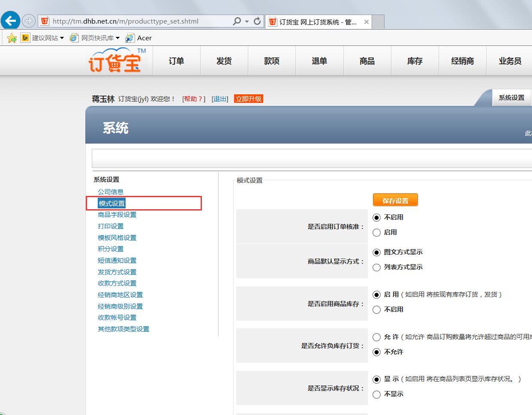Click the search magnifier icon in address bar

[237, 21]
